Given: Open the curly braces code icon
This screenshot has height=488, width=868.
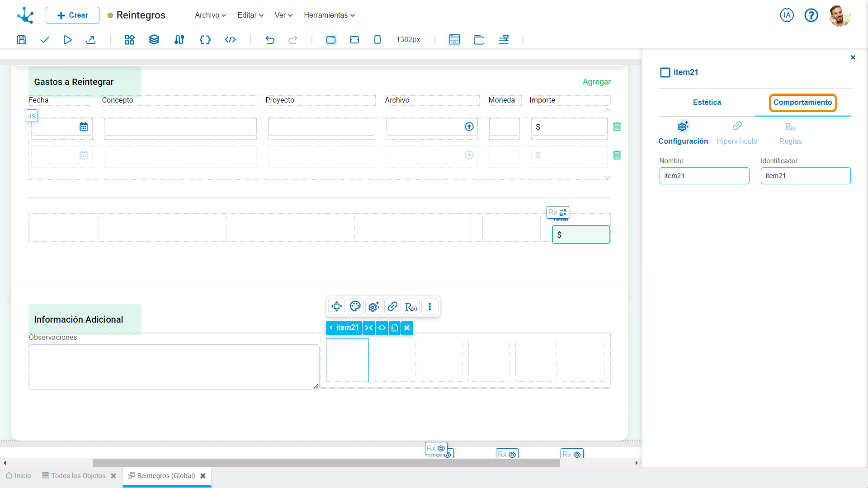Looking at the screenshot, I should pos(205,40).
